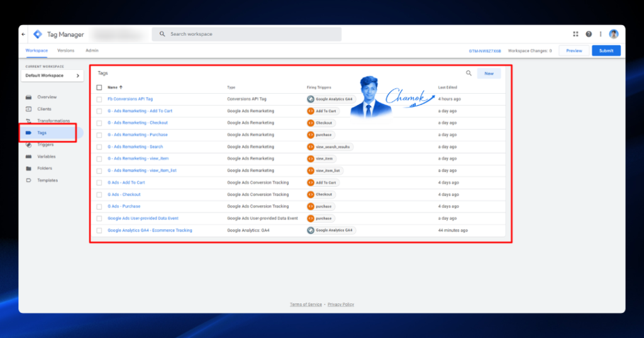Screen dimensions: 644x338
Task: Focus the Search workspace field
Action: click(x=247, y=34)
